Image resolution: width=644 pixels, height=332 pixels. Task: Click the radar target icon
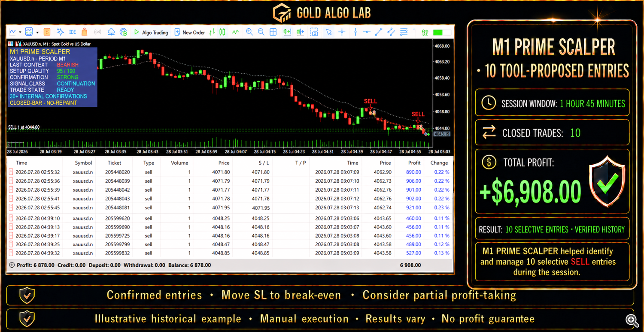123,32
